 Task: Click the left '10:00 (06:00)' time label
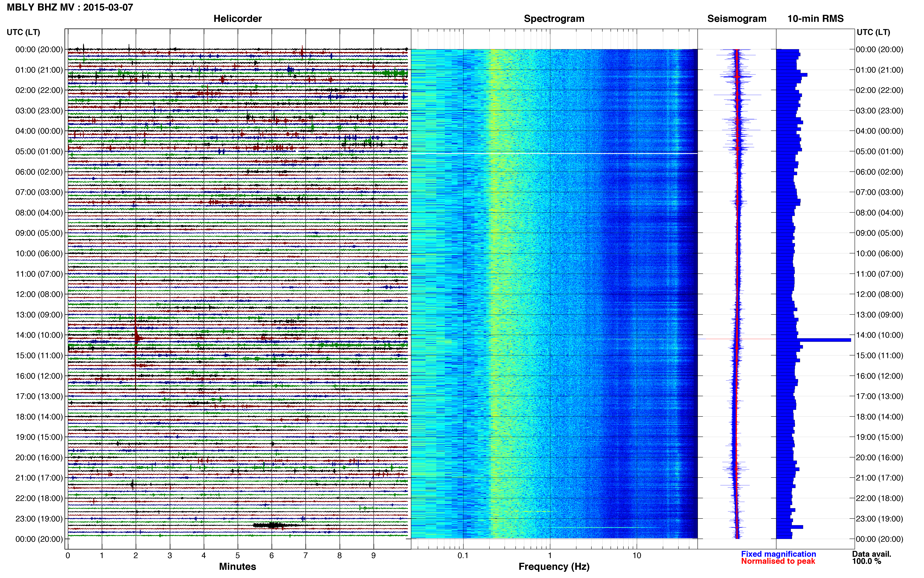click(x=39, y=253)
